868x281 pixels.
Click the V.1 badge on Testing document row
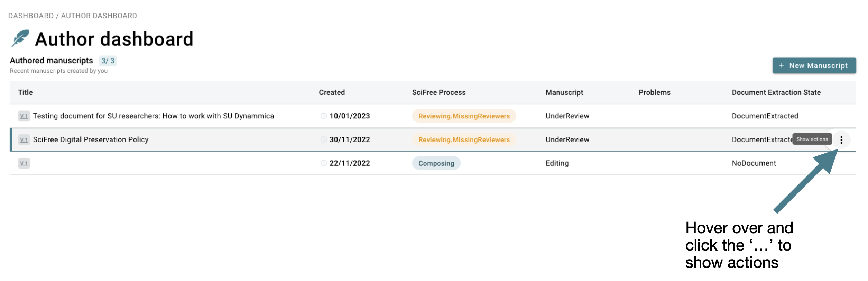pos(24,116)
